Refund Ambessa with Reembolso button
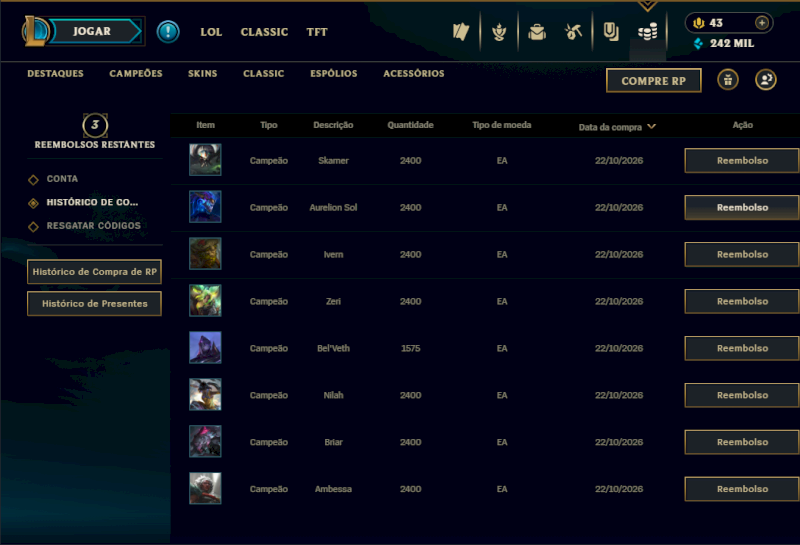800x545 pixels. [742, 489]
